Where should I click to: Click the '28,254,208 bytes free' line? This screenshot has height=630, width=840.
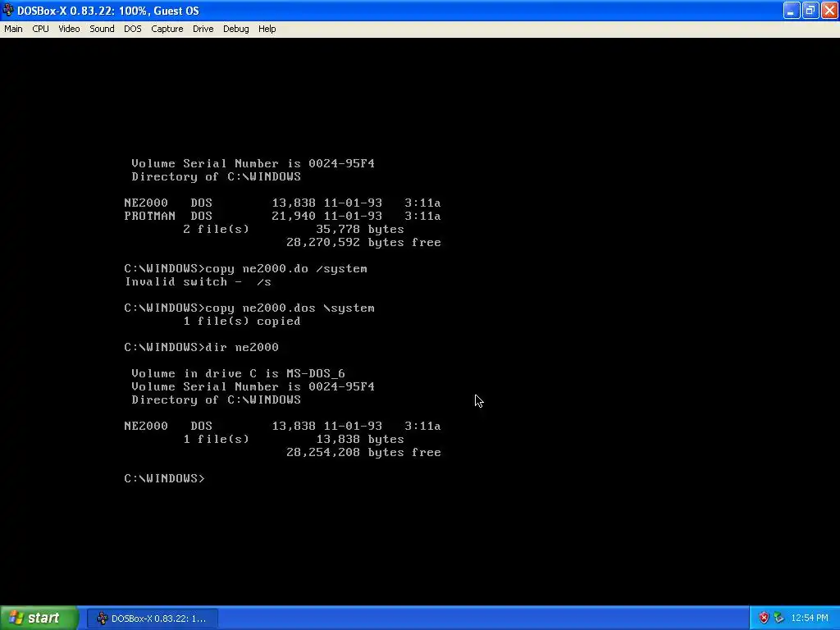point(363,452)
